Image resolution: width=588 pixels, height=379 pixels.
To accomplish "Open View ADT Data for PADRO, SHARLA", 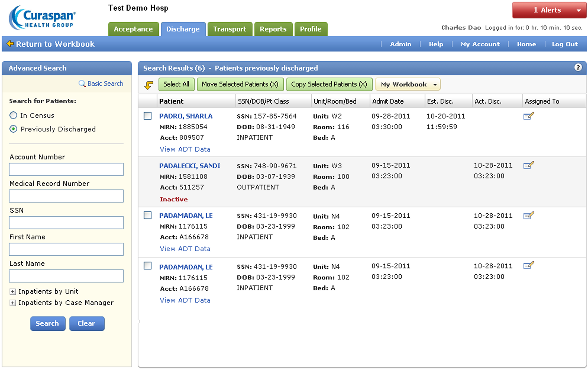I will click(185, 149).
